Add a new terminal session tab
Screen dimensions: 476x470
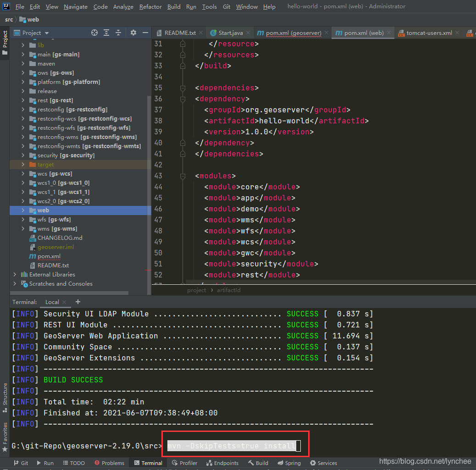coord(78,302)
